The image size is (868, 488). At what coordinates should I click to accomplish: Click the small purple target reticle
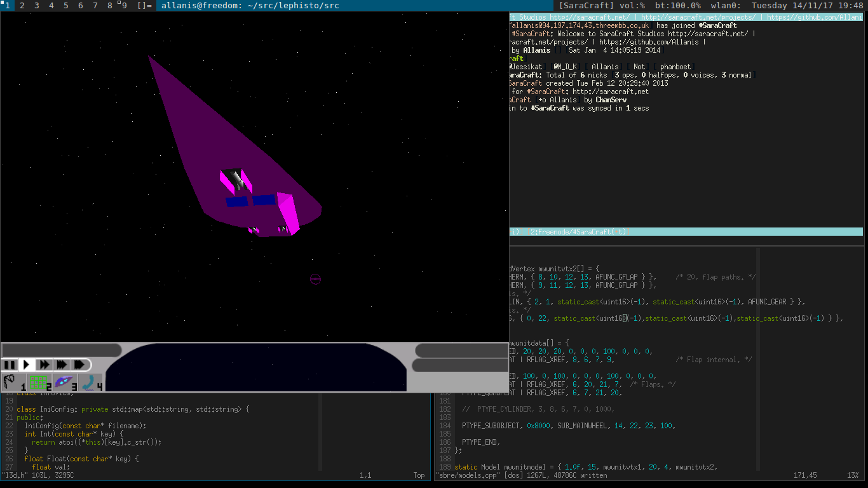click(315, 279)
